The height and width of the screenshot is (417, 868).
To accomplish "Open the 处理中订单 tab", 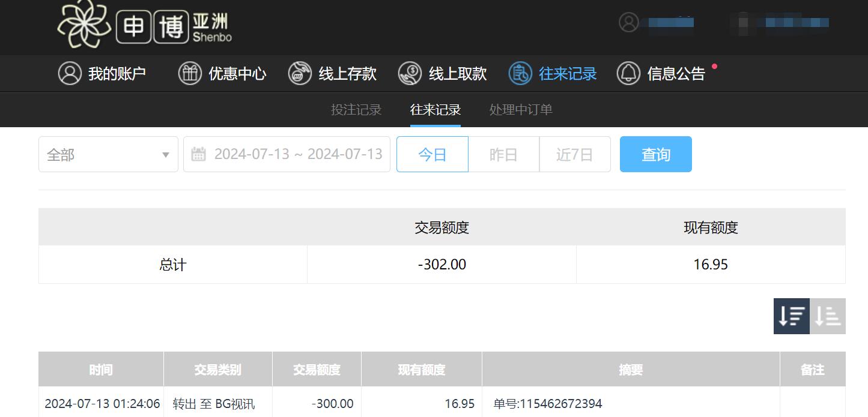I will (520, 109).
